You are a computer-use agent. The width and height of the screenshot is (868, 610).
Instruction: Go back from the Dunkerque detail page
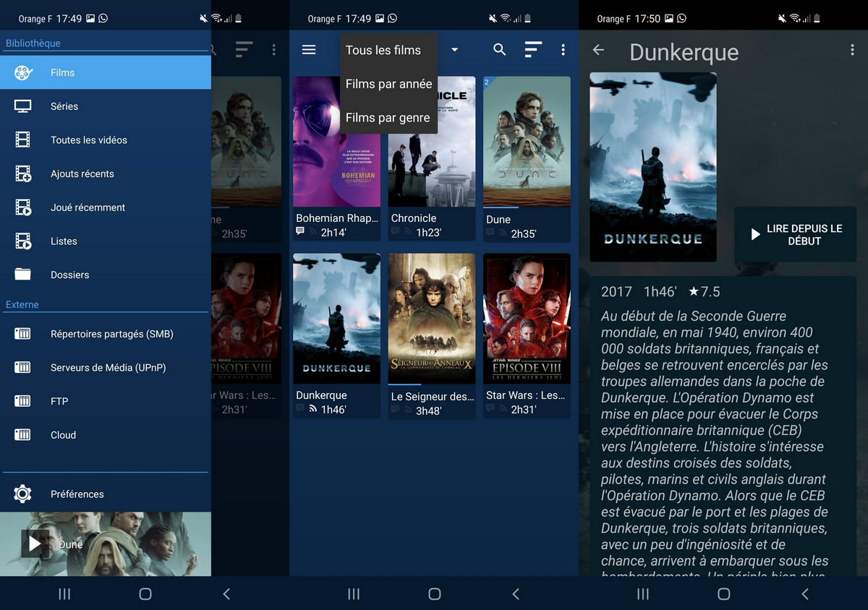click(598, 50)
